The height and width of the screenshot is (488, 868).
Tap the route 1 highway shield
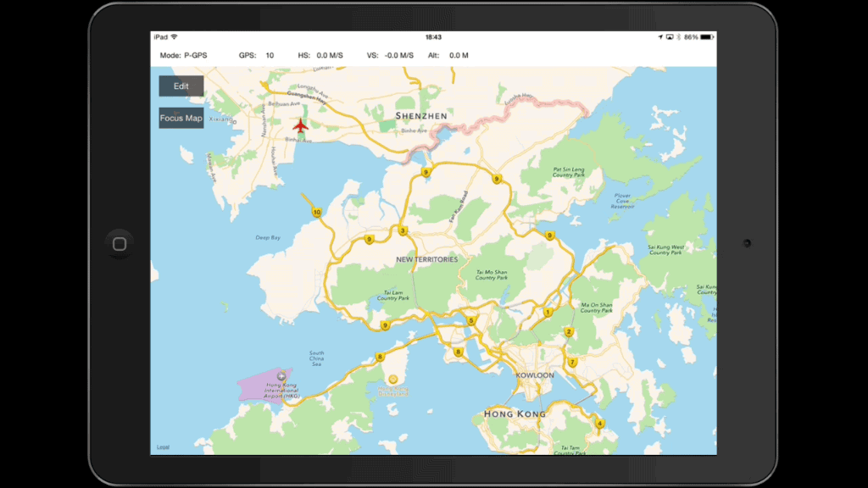tap(548, 312)
